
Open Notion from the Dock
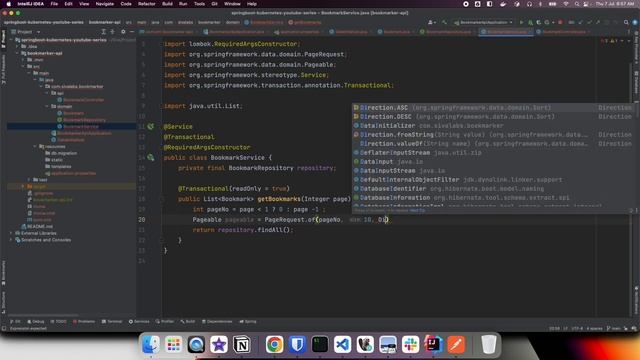coord(242,344)
